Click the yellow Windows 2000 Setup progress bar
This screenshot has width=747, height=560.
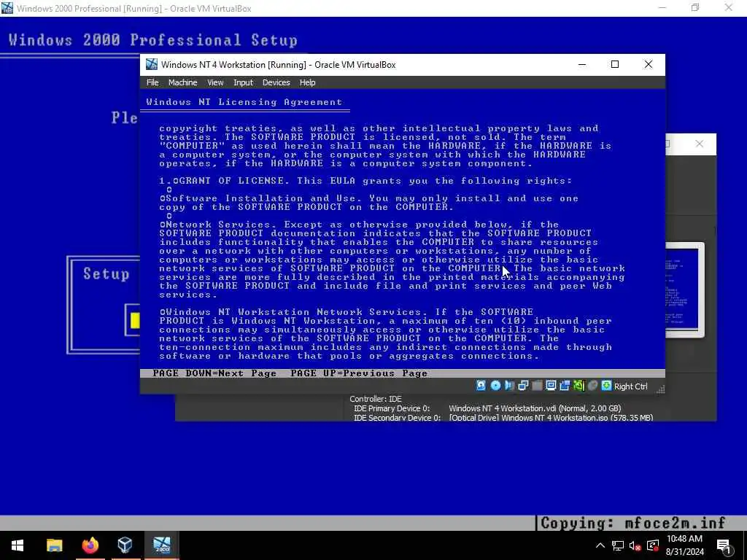[x=135, y=321]
